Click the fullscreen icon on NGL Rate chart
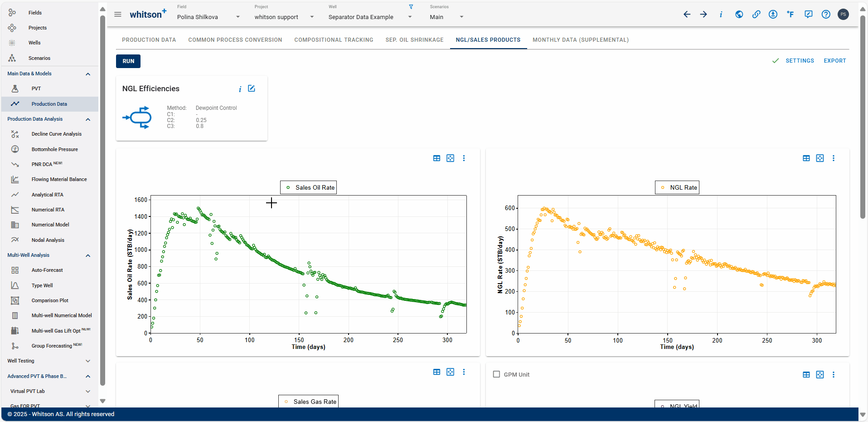Screen dimensions: 868x422 coord(820,158)
